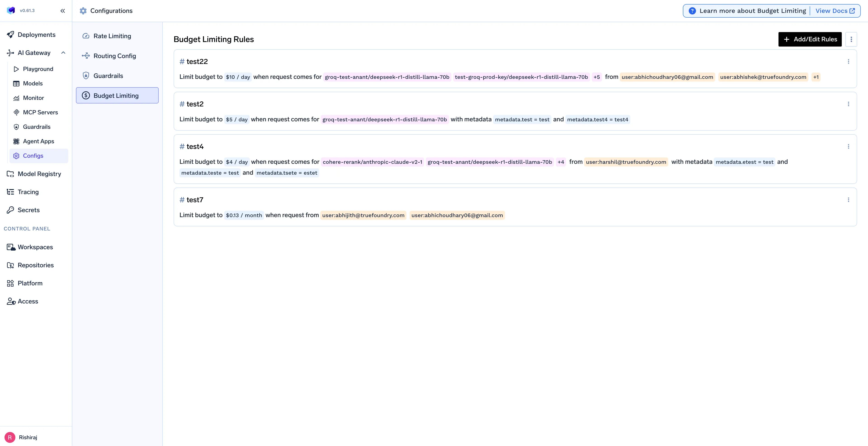Open options menu for test22 rule
The width and height of the screenshot is (868, 446).
848,62
